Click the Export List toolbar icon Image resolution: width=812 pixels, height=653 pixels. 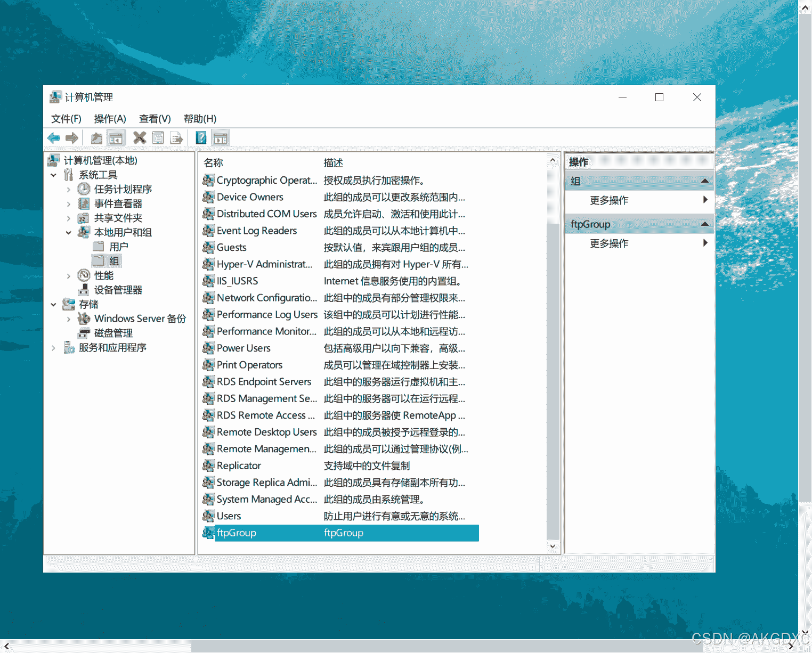[176, 138]
